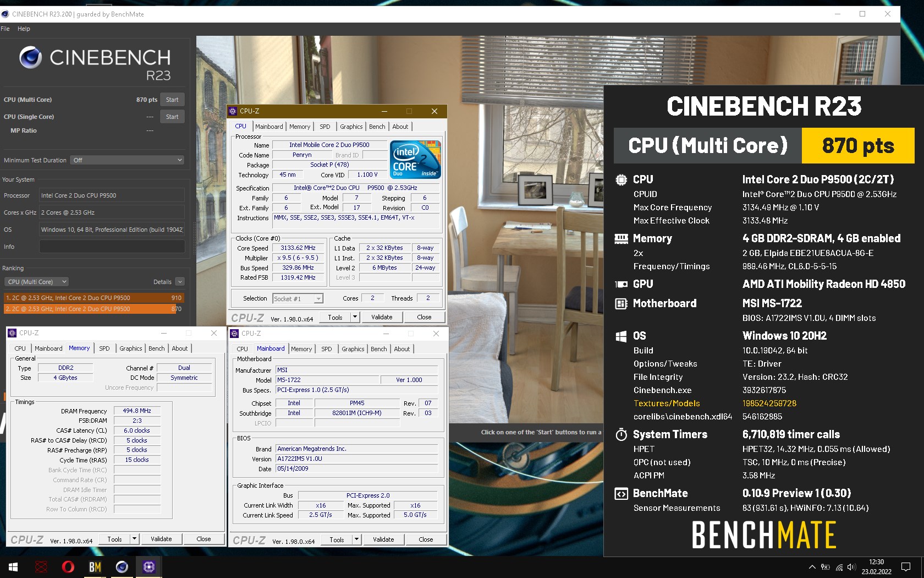The width and height of the screenshot is (924, 578).
Task: Open About tab in CPU-Z Memory window
Action: [x=180, y=348]
